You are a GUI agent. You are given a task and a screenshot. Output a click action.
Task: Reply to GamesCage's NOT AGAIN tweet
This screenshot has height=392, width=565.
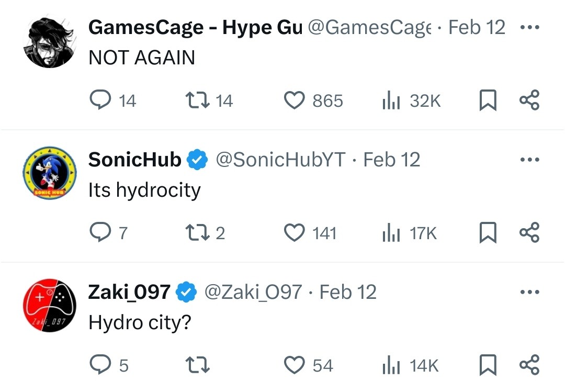(x=100, y=100)
